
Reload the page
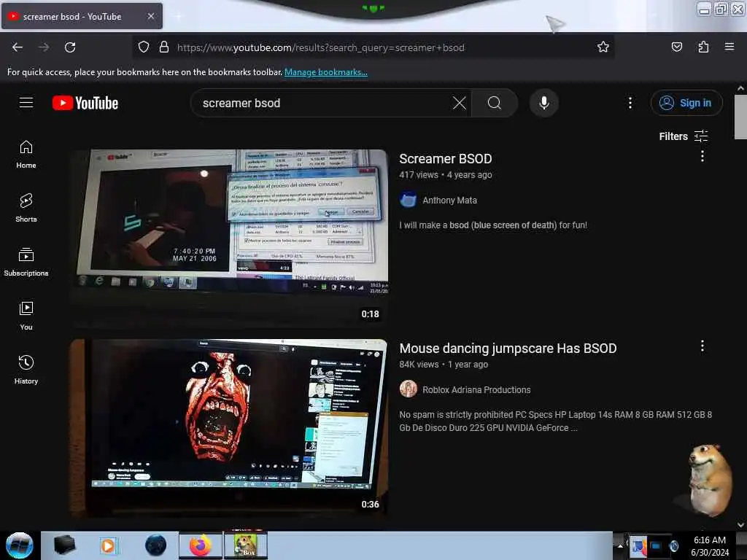tap(70, 47)
